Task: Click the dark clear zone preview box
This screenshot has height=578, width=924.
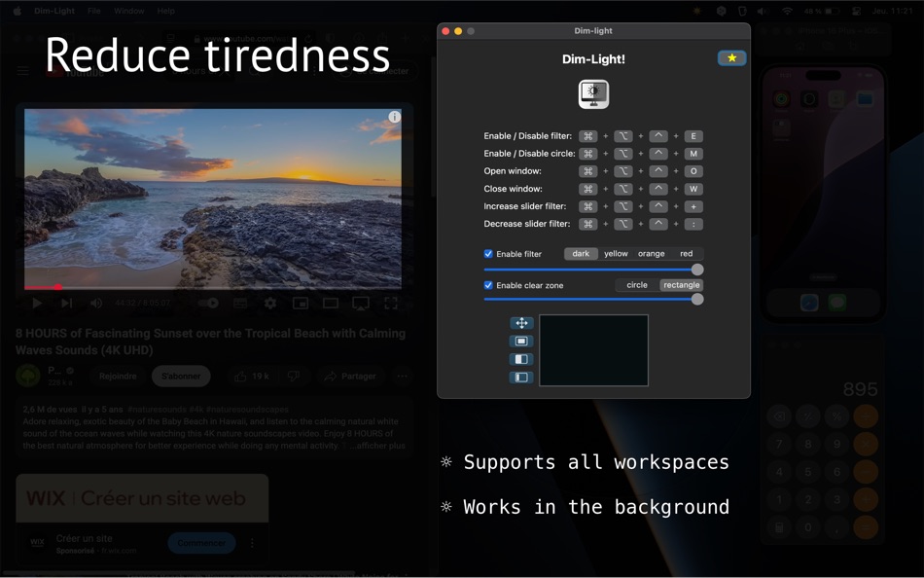Action: click(x=593, y=350)
